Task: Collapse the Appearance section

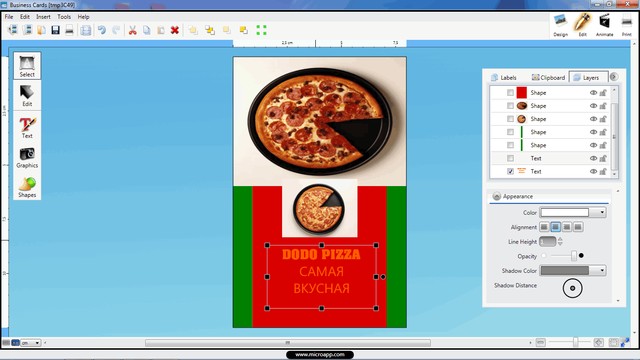Action: [x=496, y=196]
